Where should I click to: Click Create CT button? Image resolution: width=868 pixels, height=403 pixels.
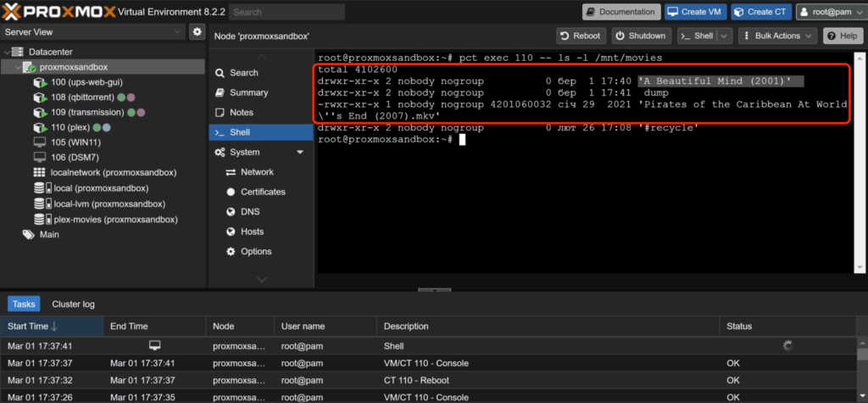(x=761, y=12)
